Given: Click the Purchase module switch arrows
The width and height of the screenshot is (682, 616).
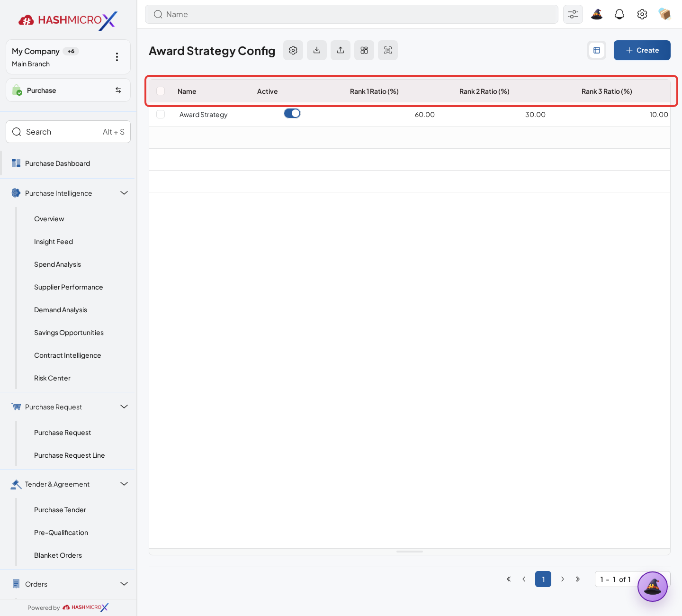Looking at the screenshot, I should [x=118, y=90].
